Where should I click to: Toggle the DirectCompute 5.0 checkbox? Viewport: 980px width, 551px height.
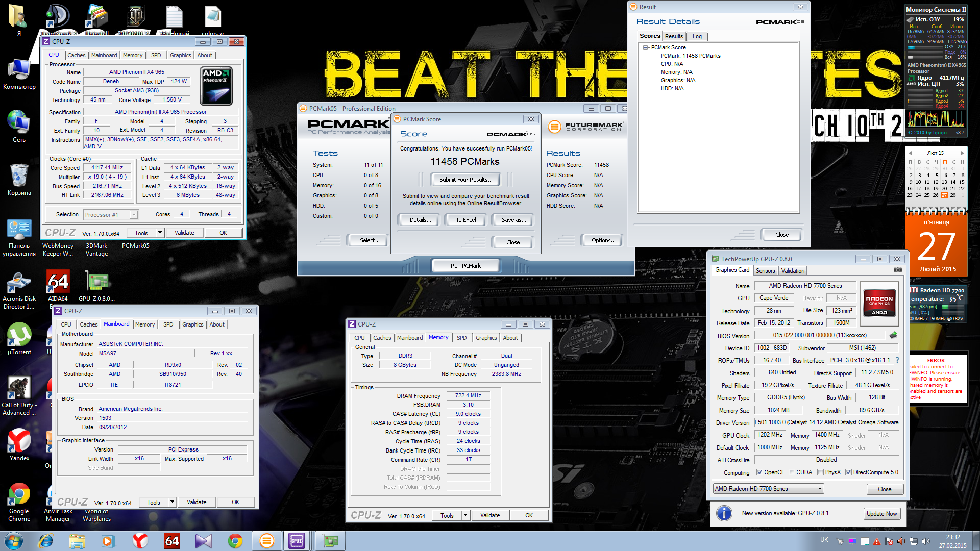[x=848, y=472]
